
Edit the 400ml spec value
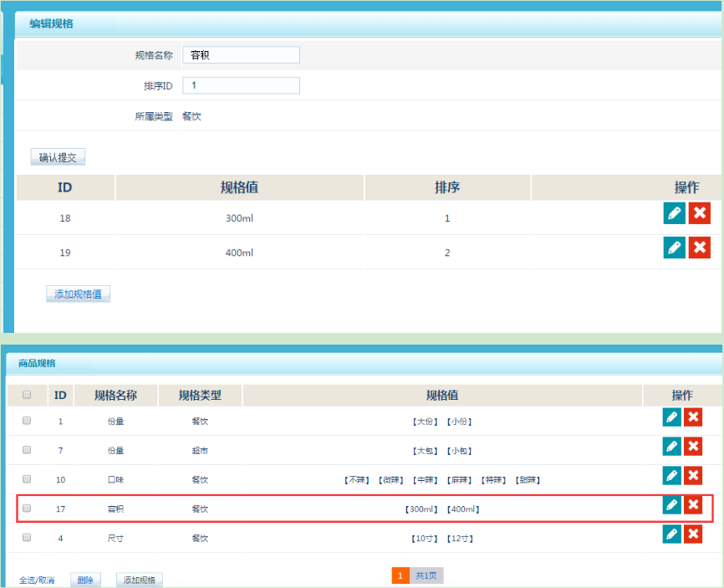coord(674,248)
